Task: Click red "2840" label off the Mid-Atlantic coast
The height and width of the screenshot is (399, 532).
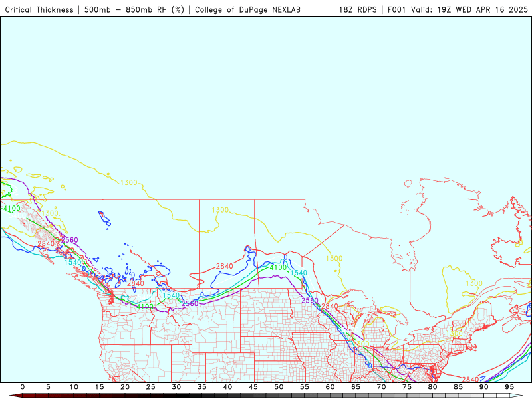Action: click(470, 379)
